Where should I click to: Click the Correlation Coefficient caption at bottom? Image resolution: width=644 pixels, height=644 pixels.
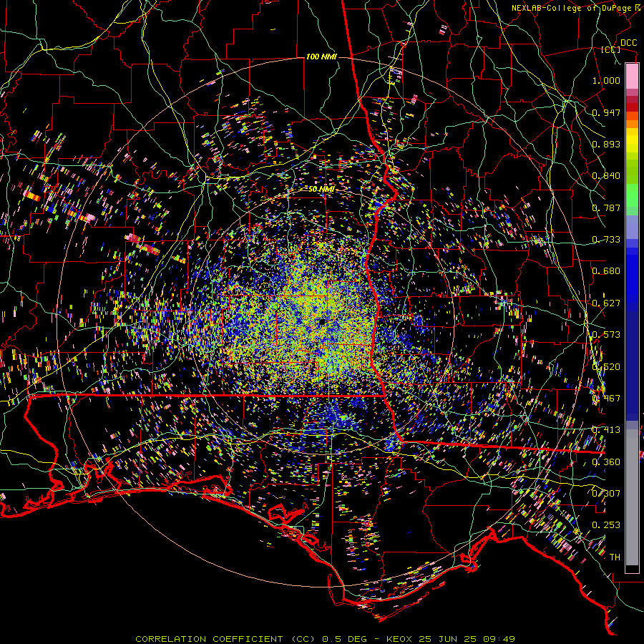[326, 639]
